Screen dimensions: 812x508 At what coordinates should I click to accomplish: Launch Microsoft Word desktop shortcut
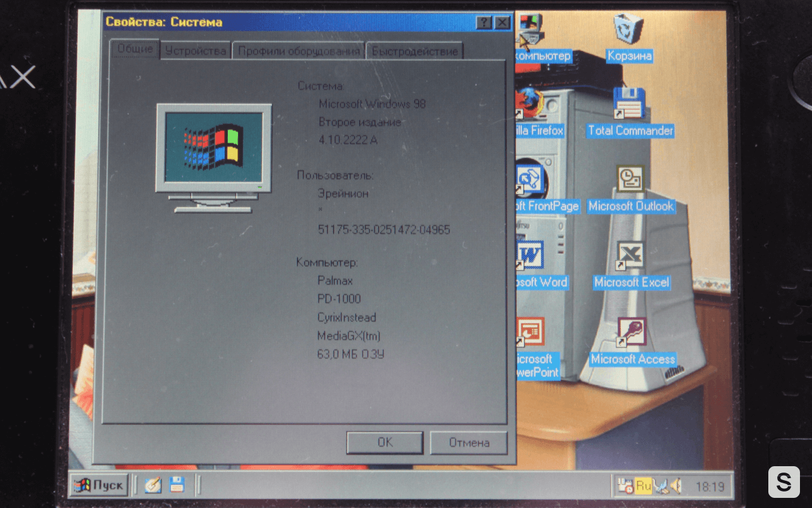pyautogui.click(x=530, y=256)
